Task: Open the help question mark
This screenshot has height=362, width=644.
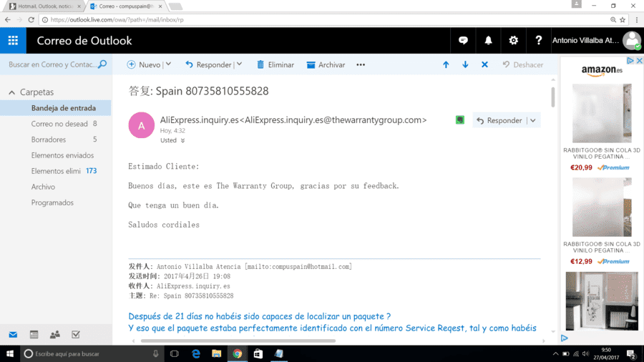Action: click(x=538, y=40)
